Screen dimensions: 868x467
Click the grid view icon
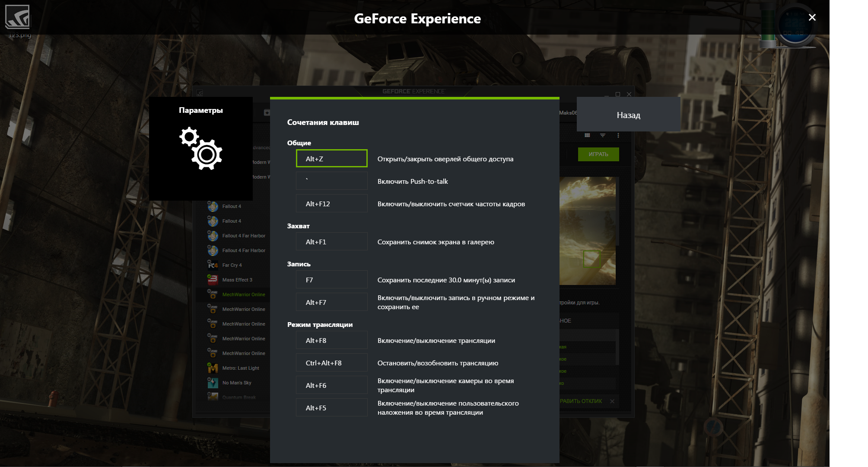pos(587,135)
